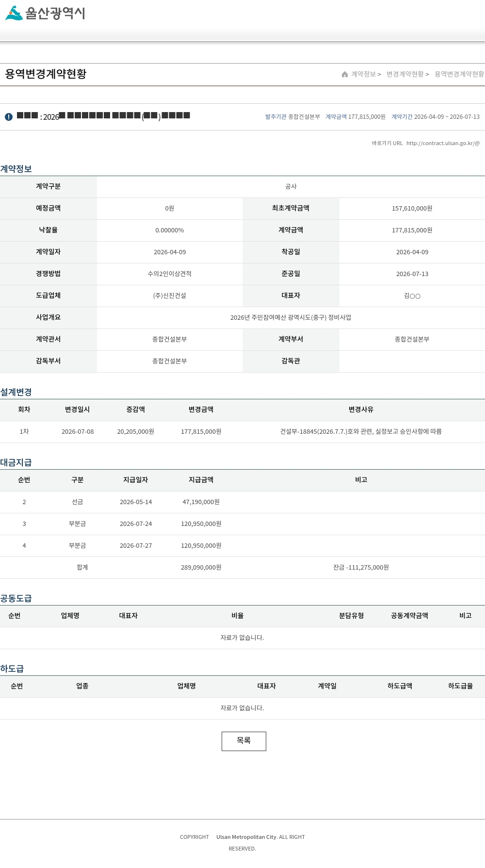485x868 pixels.
Task: Click the 용역변경계약현황 page heading
Action: coord(46,74)
